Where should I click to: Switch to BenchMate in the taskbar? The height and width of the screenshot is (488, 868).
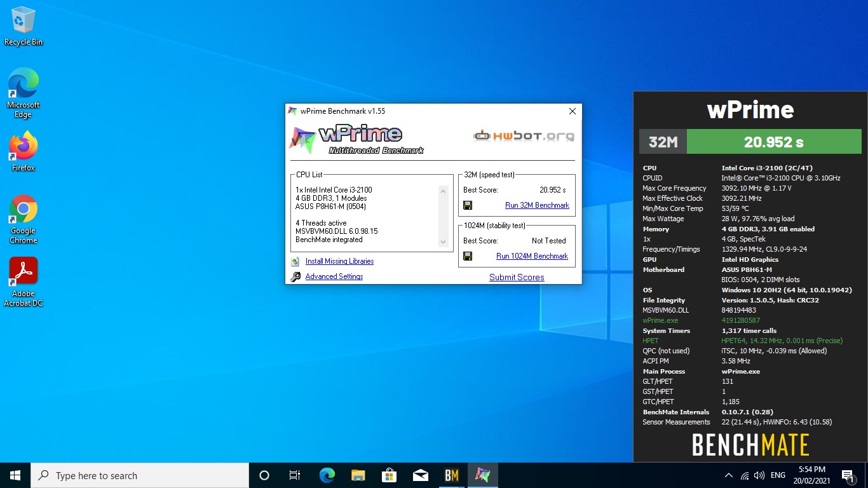click(451, 475)
